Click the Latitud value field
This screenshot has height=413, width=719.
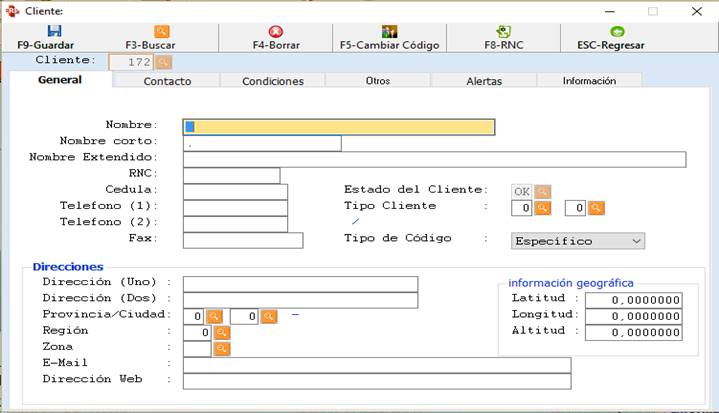(x=633, y=300)
